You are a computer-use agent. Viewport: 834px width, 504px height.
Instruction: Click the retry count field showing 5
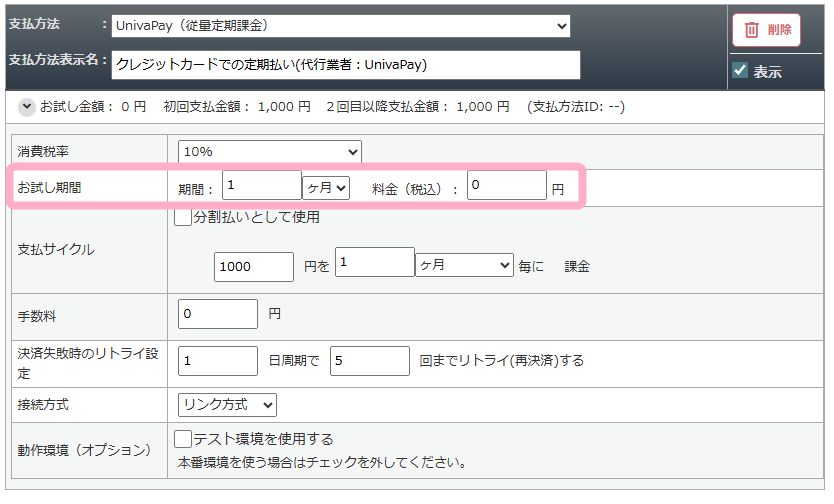tap(369, 360)
